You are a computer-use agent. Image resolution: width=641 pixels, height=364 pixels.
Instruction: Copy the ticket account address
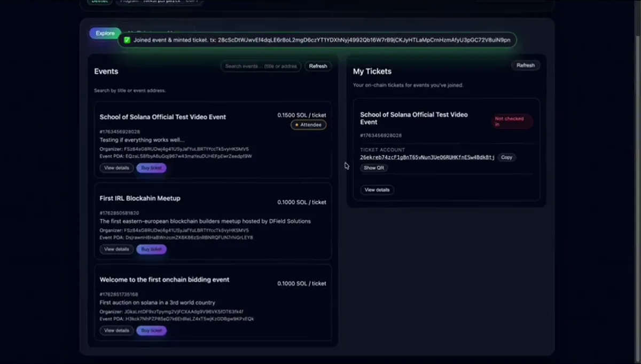click(x=506, y=157)
